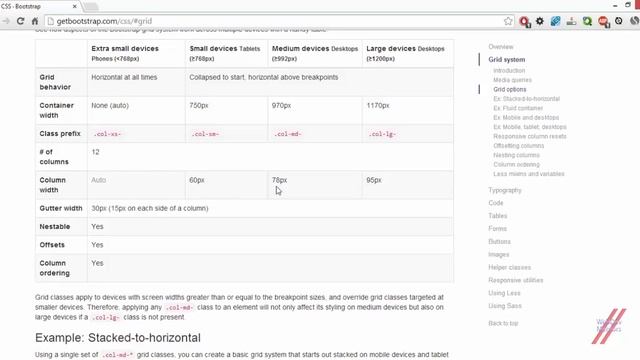Bookmark this page with the star icon
The width and height of the screenshot is (640, 360).
tap(508, 21)
